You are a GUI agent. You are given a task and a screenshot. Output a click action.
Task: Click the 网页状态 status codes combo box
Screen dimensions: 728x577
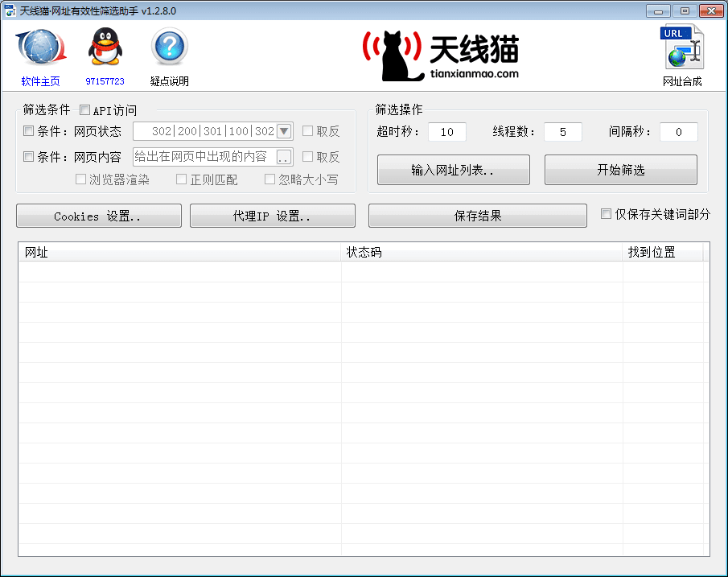pyautogui.click(x=212, y=131)
